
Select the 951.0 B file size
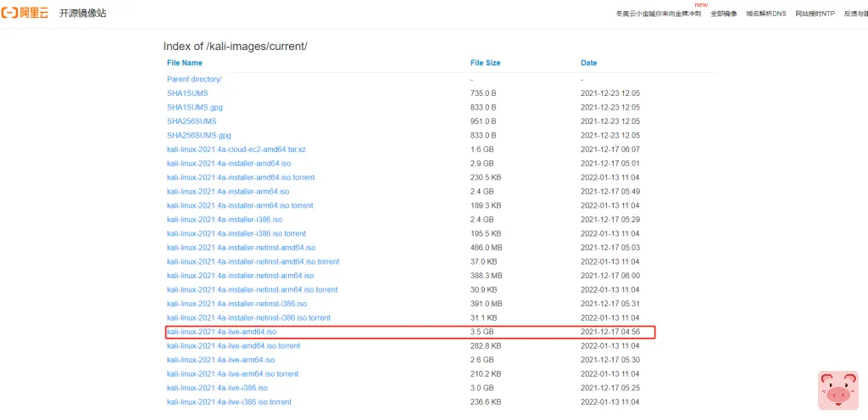(x=483, y=120)
